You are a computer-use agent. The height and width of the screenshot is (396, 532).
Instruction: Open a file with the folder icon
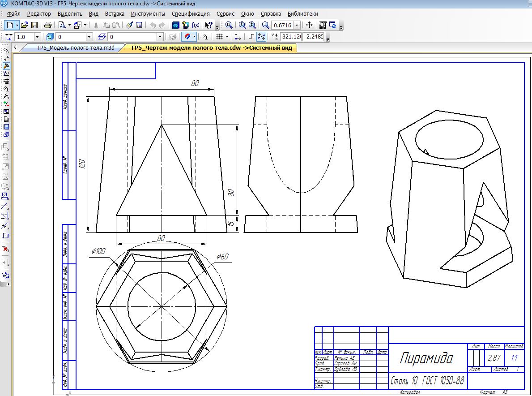(24, 25)
